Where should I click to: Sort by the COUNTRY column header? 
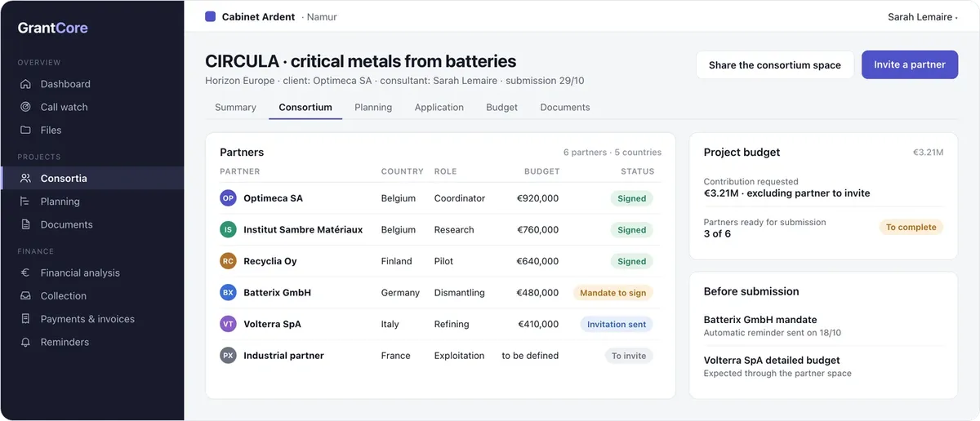(402, 172)
